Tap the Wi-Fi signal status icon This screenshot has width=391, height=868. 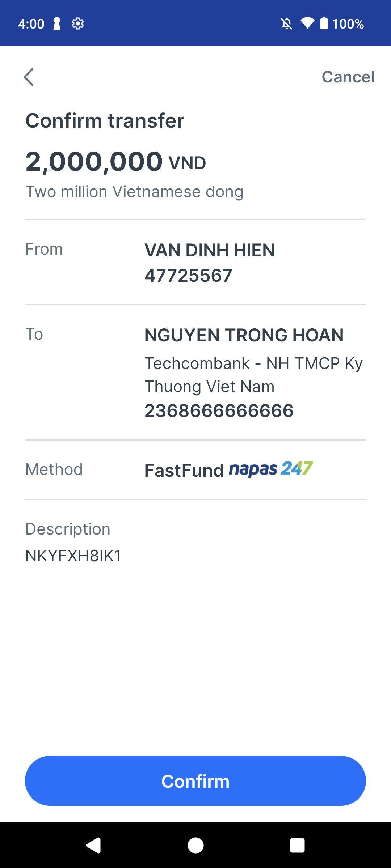(307, 24)
